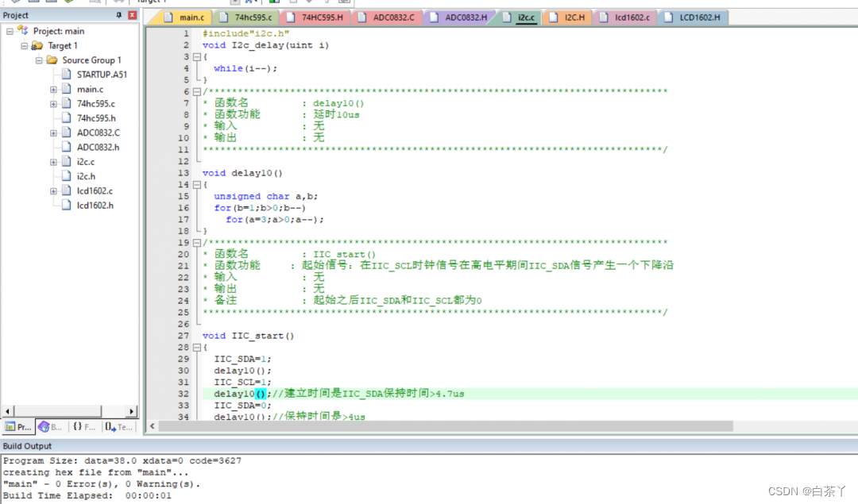This screenshot has height=504, width=858.
Task: Collapse the Source Group 1 folder
Action: tap(38, 60)
